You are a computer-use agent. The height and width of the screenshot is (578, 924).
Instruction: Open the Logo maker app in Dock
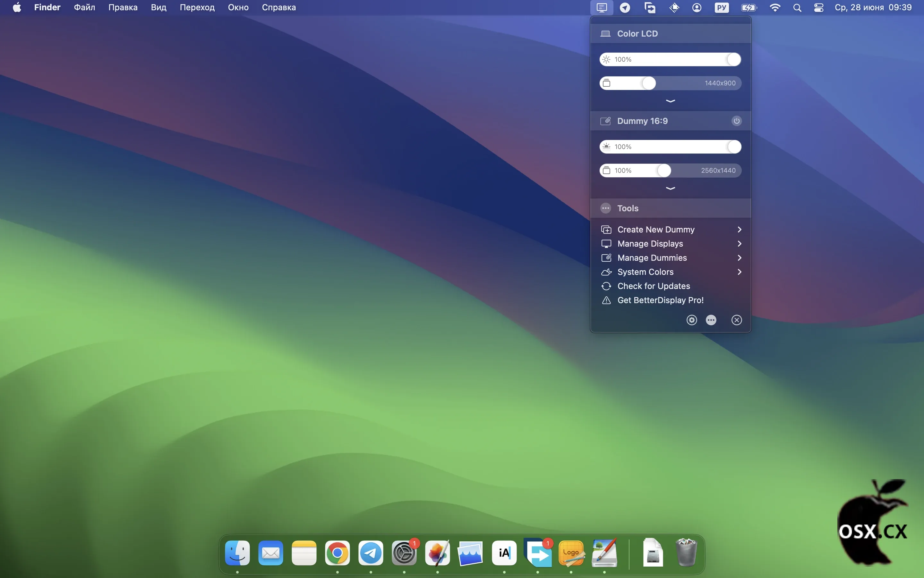pyautogui.click(x=571, y=553)
